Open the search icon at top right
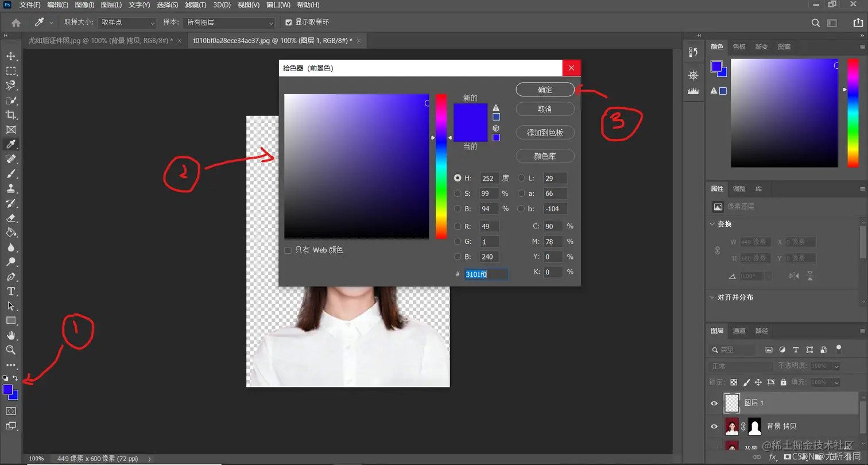Viewport: 868px width, 465px height. 815,23
